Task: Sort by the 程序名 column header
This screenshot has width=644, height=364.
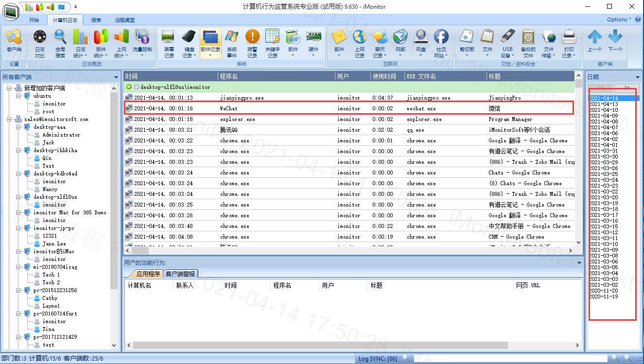Action: coord(277,76)
